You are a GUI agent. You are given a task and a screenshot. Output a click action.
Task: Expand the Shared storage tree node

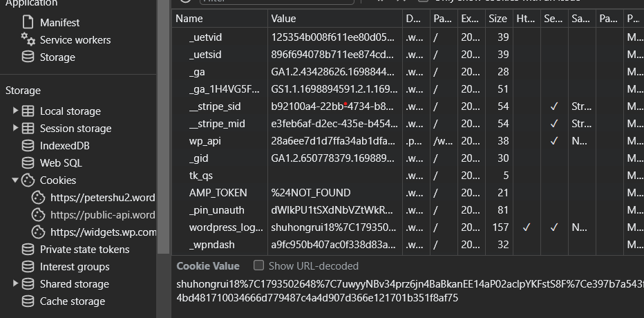click(15, 284)
